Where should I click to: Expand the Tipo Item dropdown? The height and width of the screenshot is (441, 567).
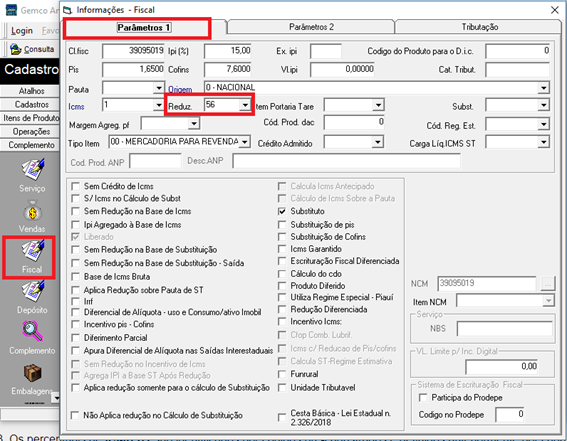(244, 142)
